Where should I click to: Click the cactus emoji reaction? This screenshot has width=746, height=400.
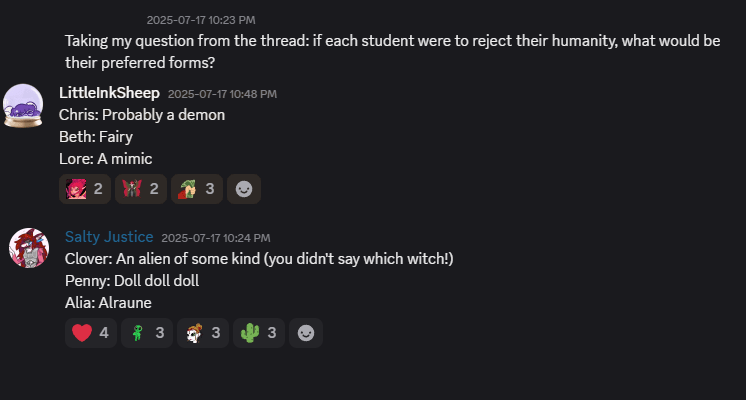tap(259, 333)
